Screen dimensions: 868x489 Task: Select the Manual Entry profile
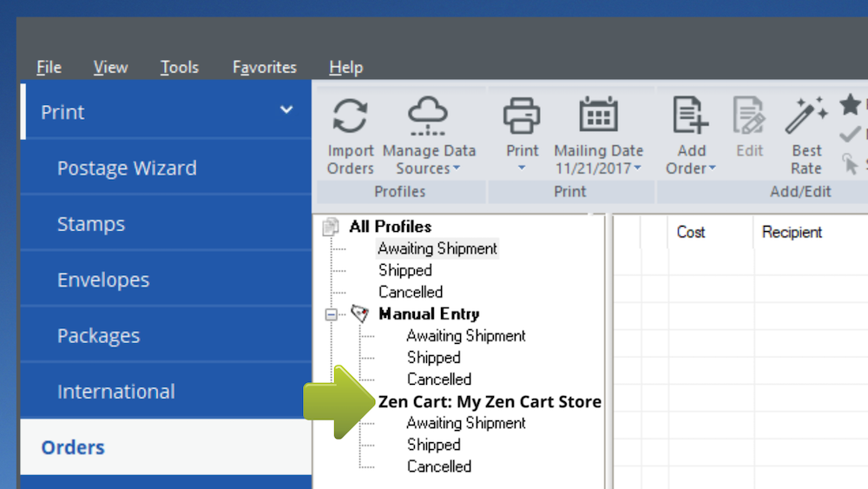[429, 314]
